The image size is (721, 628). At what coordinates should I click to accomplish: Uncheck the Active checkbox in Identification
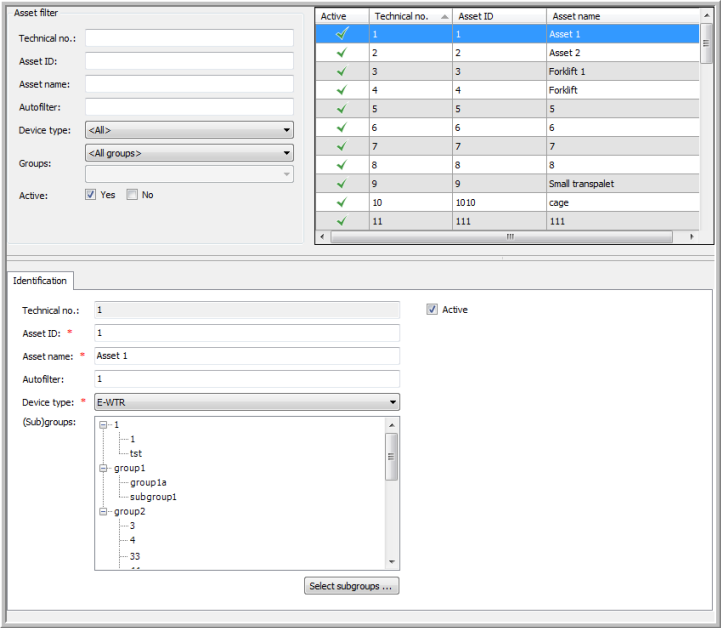pyautogui.click(x=432, y=310)
